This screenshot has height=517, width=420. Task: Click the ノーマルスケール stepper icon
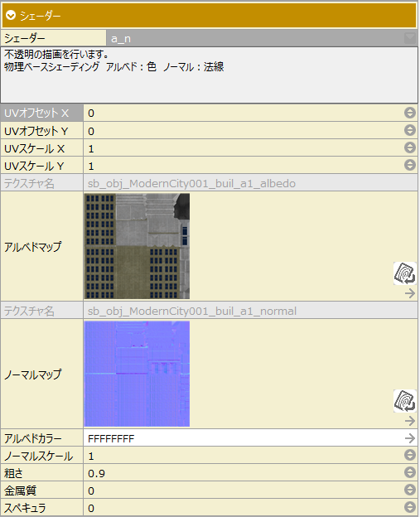coord(410,455)
